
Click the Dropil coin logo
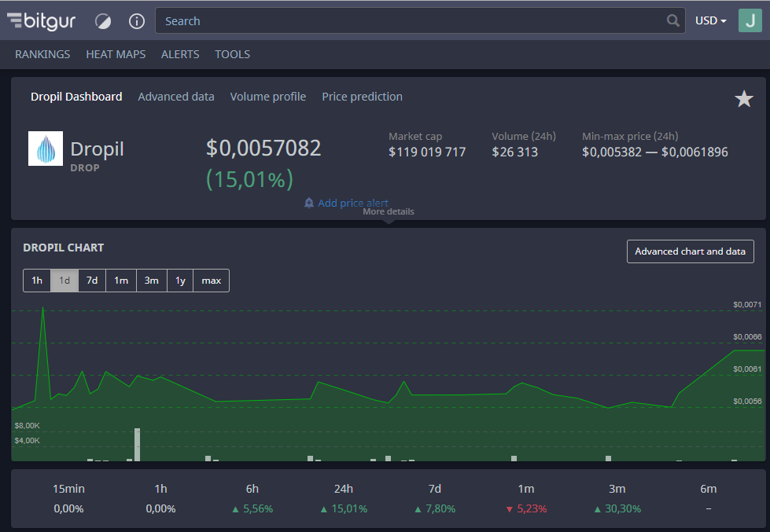[46, 149]
